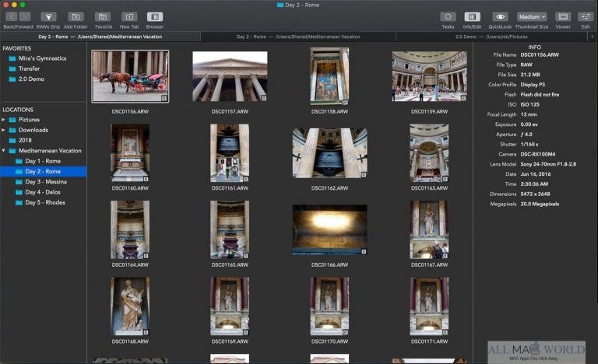Toggle the Info/Edit panel
This screenshot has width=598, height=364.
coord(472,16)
